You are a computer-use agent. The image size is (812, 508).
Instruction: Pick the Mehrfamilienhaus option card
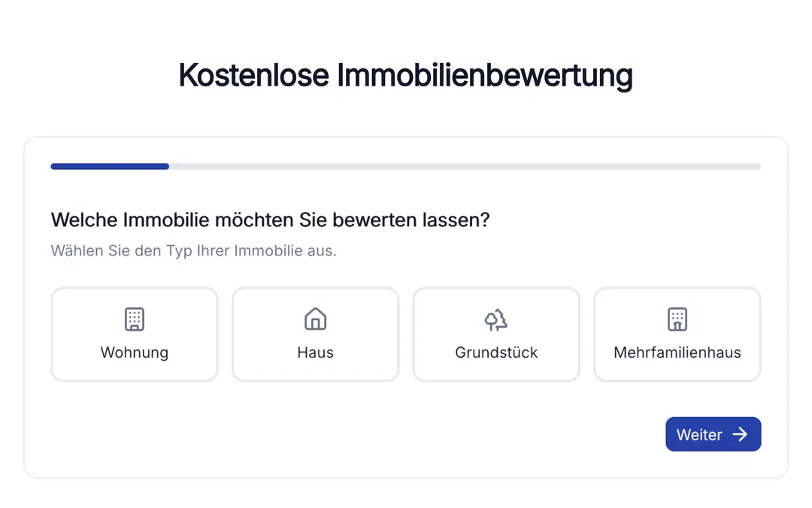[x=677, y=334]
